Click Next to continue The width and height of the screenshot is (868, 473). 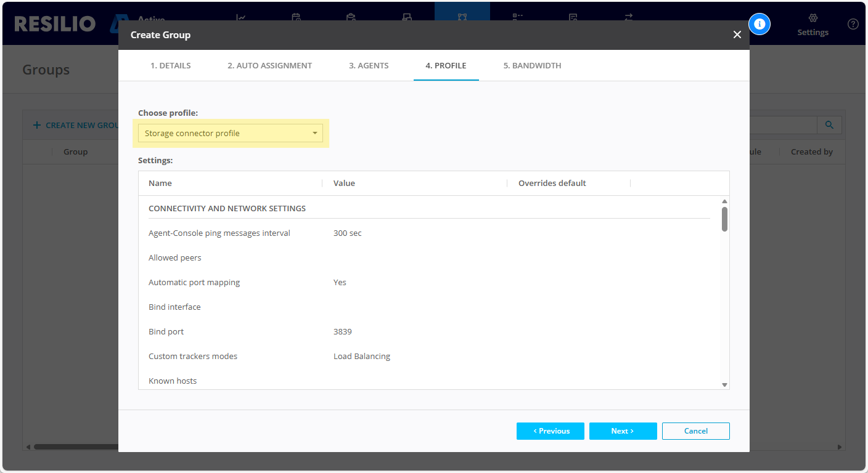click(x=623, y=431)
